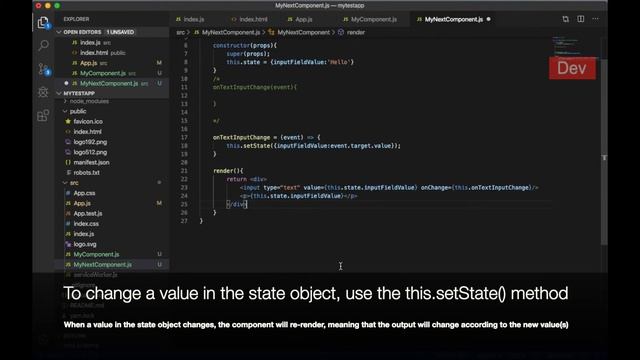
Task: Click the input element code on line 23
Action: (389, 188)
